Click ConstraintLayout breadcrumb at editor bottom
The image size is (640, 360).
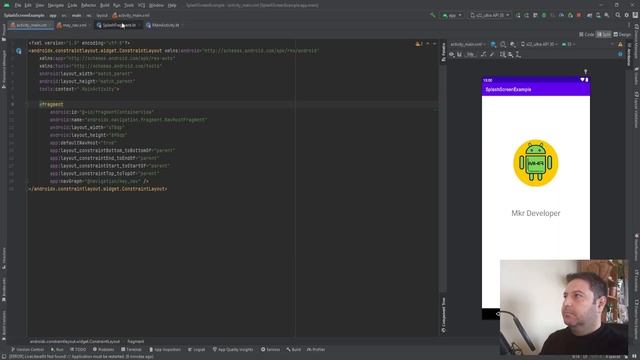tap(75, 341)
